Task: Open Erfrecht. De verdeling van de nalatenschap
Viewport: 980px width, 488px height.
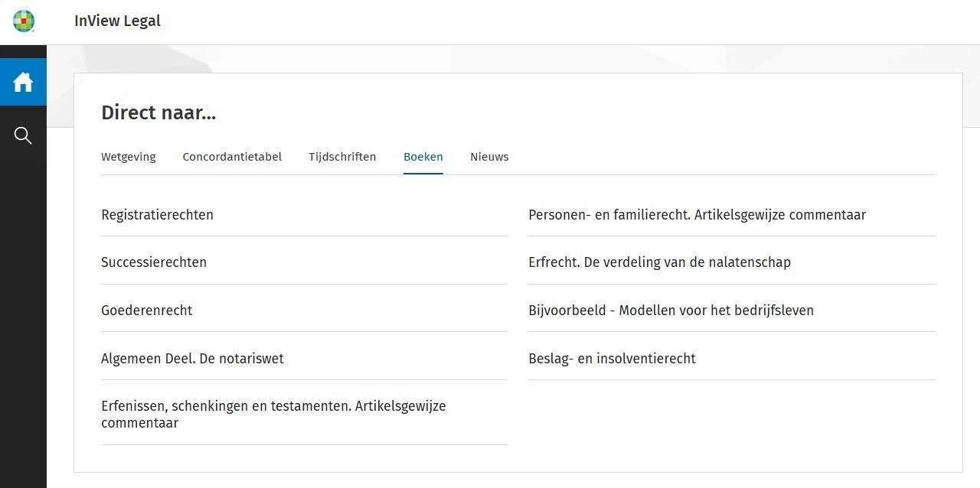Action: click(x=659, y=262)
